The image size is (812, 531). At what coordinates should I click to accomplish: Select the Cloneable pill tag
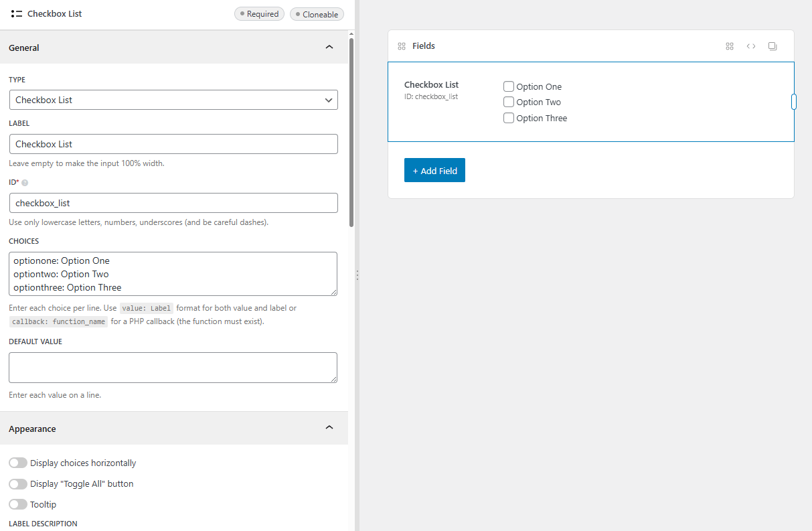[317, 13]
